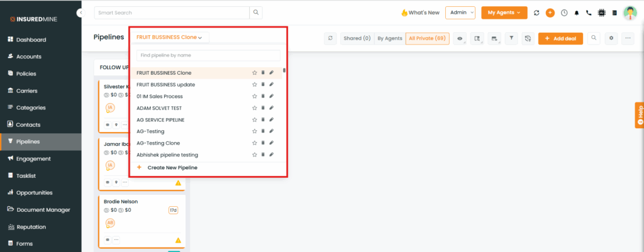Edit AG-Testing Clone using pencil icon
Viewport: 644px width, 252px height.
click(271, 143)
